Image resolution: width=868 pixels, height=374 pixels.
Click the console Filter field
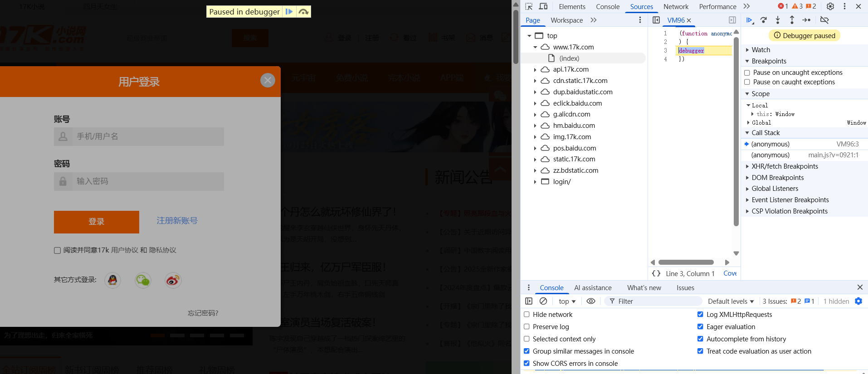(x=653, y=301)
